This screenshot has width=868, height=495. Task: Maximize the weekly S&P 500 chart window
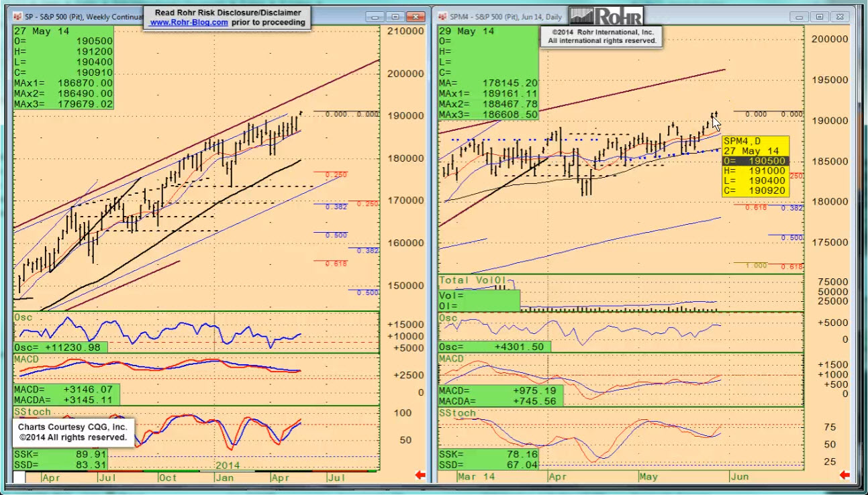coord(395,17)
